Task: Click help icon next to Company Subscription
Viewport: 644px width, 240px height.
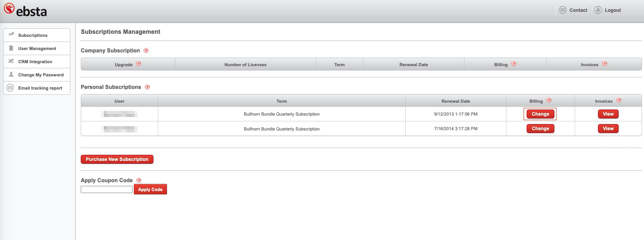Action: click(146, 50)
